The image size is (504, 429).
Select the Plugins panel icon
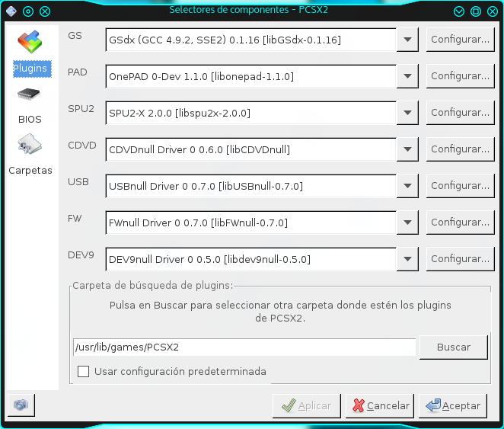(x=30, y=42)
